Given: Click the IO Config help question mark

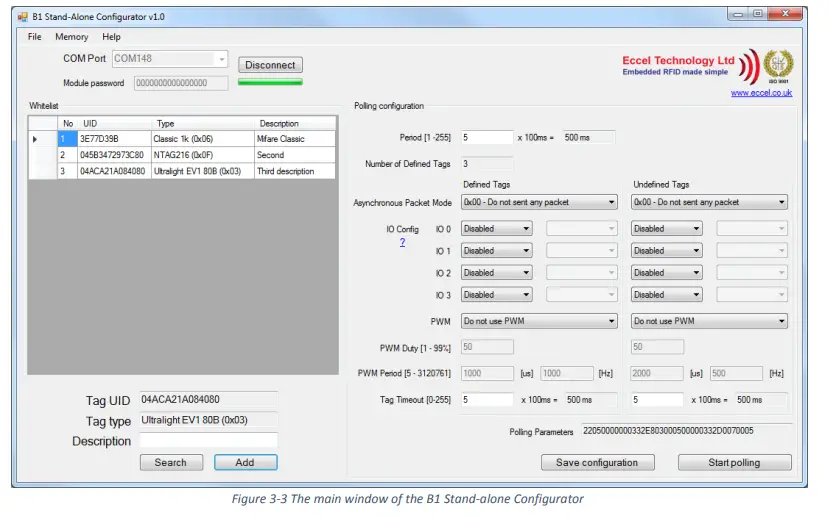Looking at the screenshot, I should coord(402,243).
